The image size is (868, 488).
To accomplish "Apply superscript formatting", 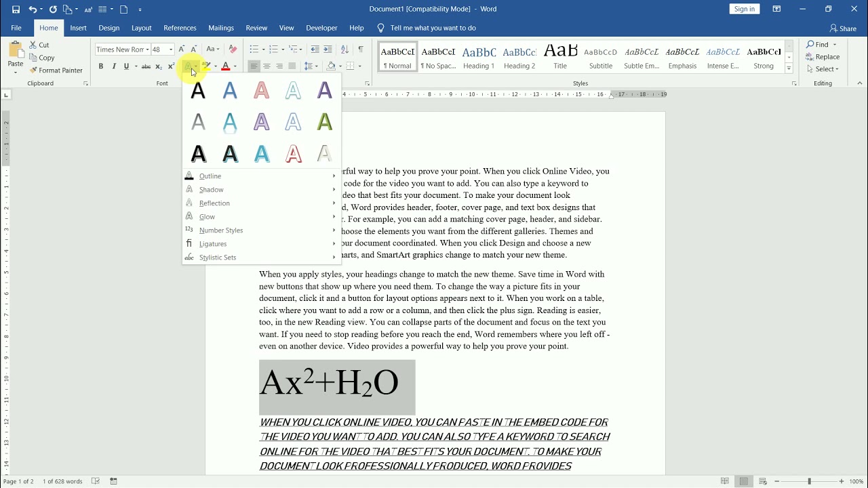I will (171, 66).
